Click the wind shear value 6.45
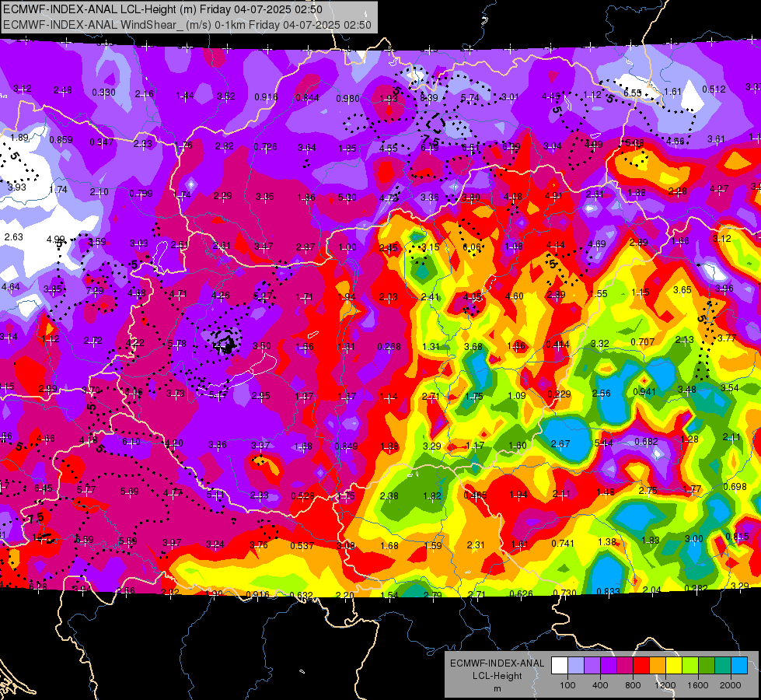Screen dimensions: 761x700 (44, 488)
